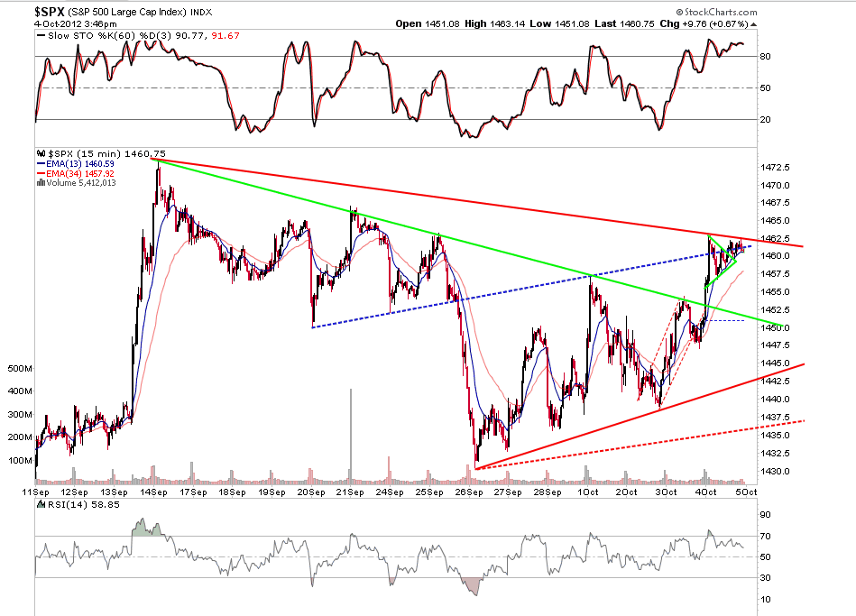Viewport: 856px width, 616px height.
Task: Click the 4-Oct-2012 3:46pm timestamp
Action: tap(76, 24)
